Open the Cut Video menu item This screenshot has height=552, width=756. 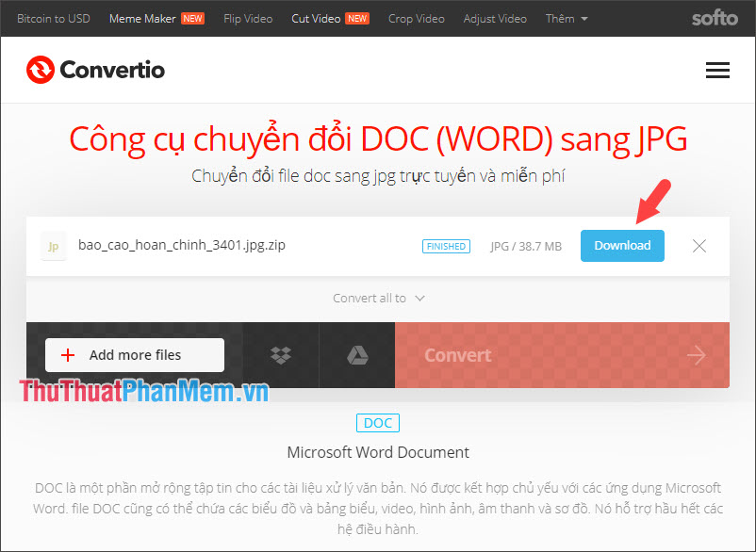(x=314, y=18)
